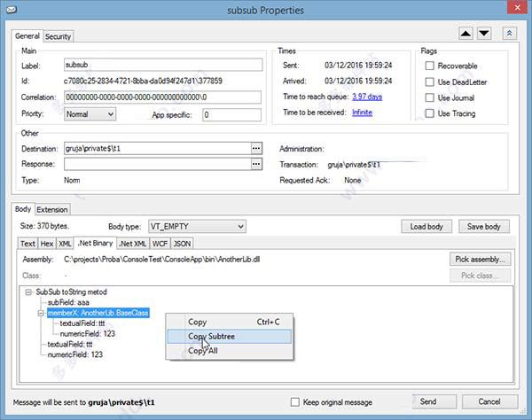
Task: Select the SubSub toString metod root row
Action: point(71,292)
